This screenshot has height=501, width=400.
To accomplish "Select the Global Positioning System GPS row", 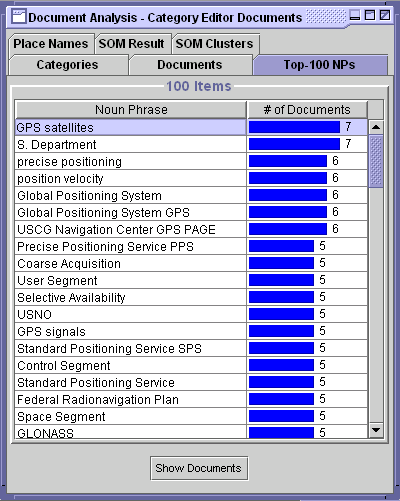I will coord(191,212).
